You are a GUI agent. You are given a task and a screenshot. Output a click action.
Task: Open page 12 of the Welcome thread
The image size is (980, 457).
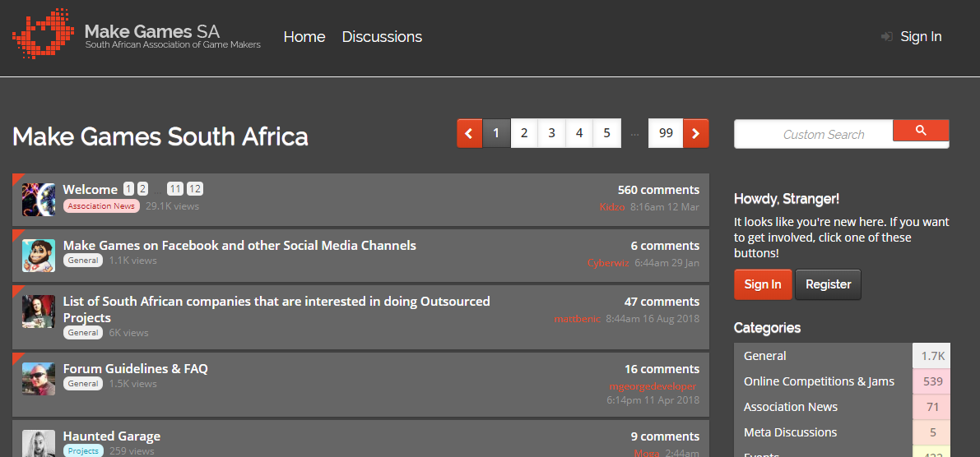click(x=194, y=189)
